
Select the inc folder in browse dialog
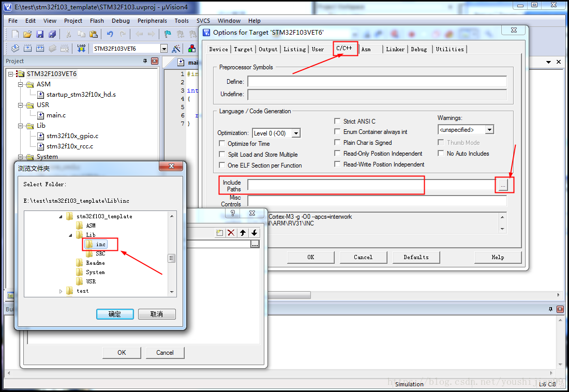click(96, 244)
